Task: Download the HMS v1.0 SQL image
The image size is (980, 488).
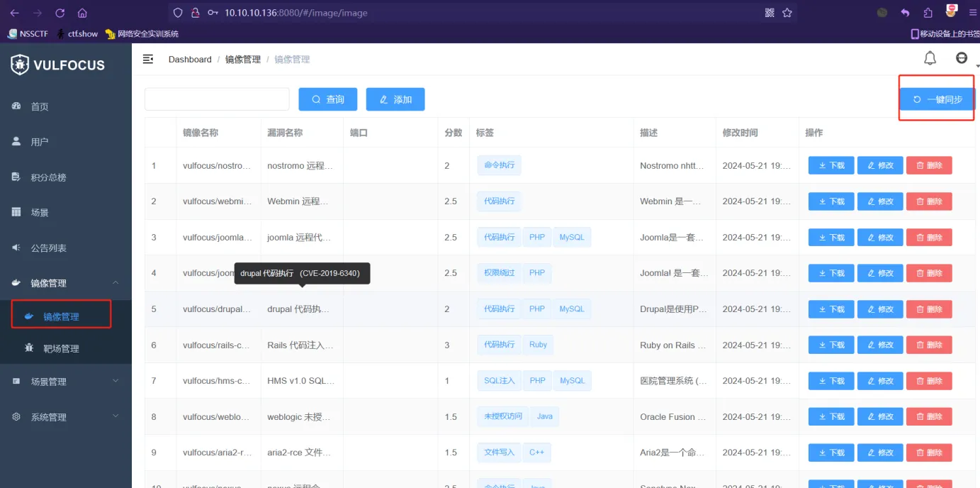Action: (831, 381)
